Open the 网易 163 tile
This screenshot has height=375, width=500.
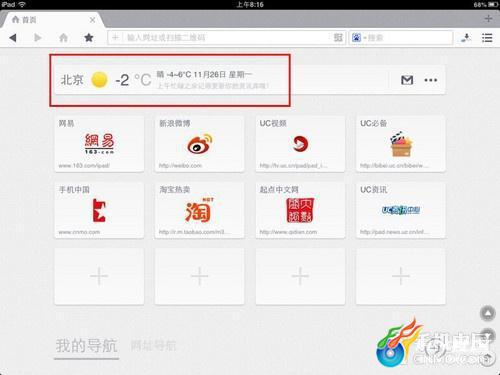[x=99, y=144]
